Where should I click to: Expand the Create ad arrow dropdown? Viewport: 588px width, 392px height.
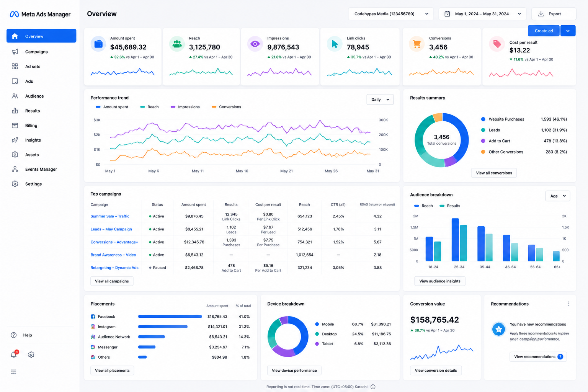point(568,31)
